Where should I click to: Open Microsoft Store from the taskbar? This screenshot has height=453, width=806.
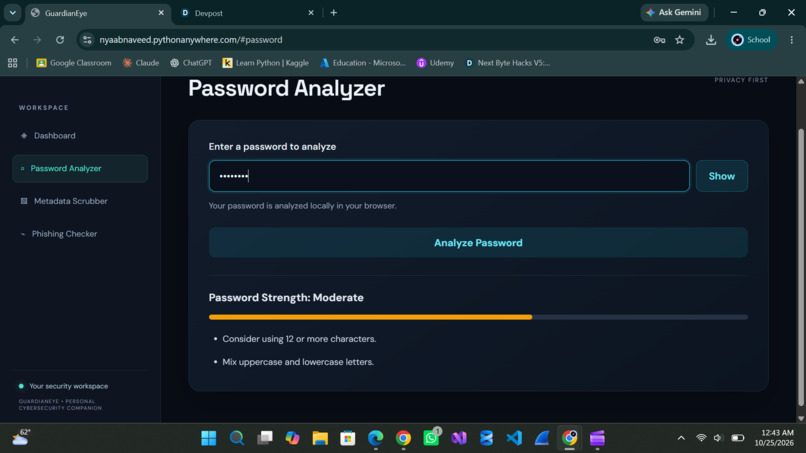(348, 438)
